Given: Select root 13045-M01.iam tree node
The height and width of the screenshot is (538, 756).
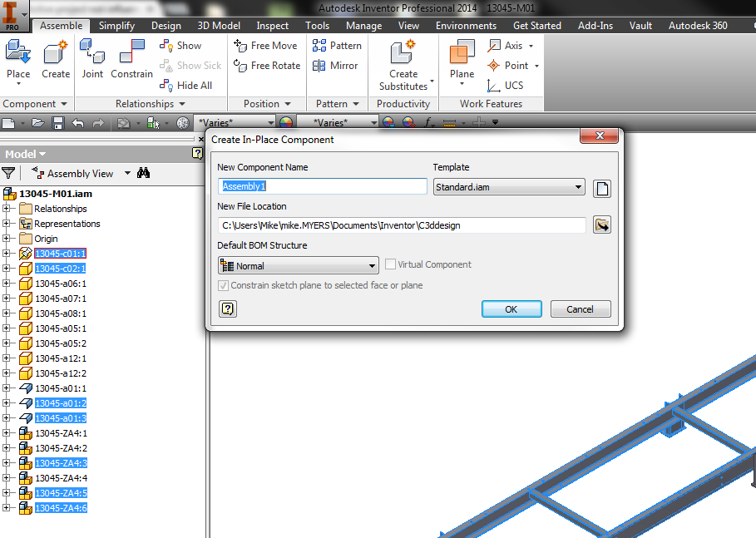Looking at the screenshot, I should (56, 193).
